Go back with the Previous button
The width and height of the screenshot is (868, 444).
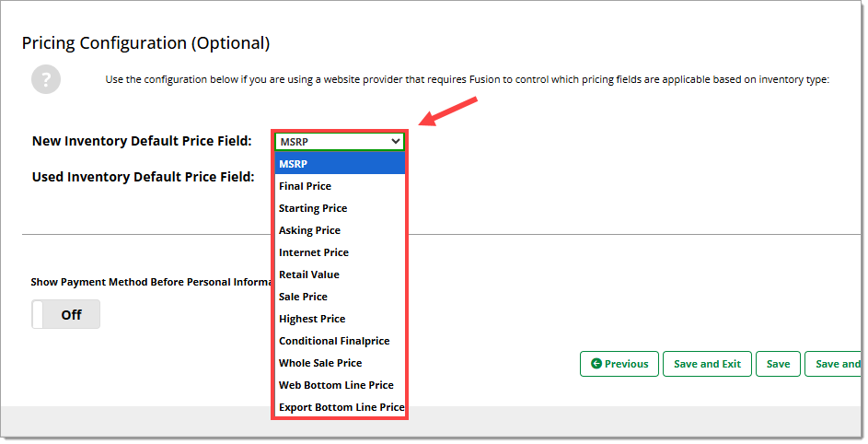(619, 364)
